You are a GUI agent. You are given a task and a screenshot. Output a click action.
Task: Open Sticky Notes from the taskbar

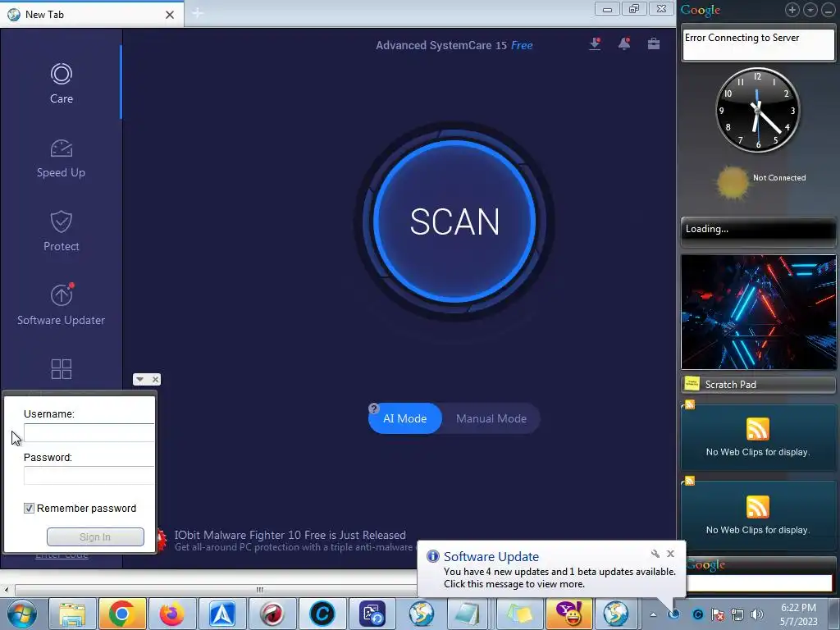pyautogui.click(x=519, y=614)
